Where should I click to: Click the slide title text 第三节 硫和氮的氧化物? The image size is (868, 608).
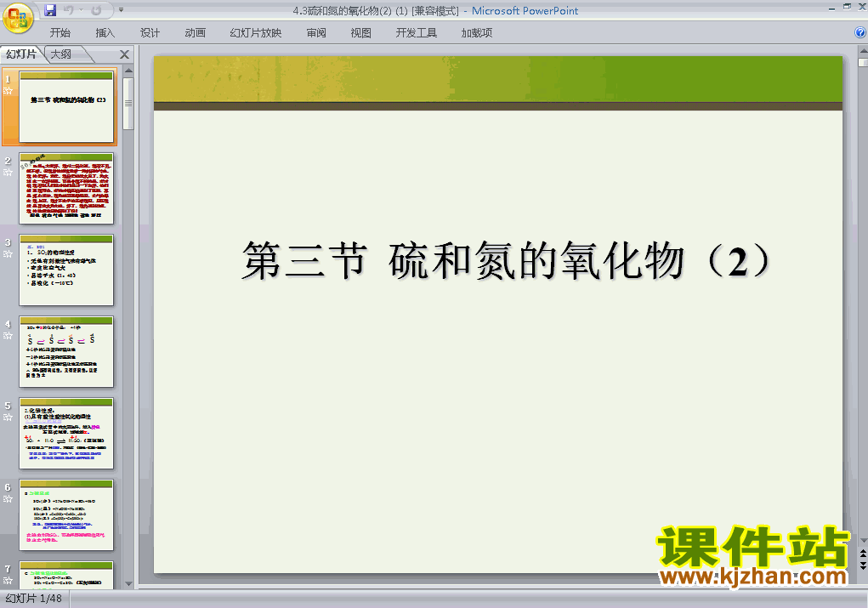505,260
